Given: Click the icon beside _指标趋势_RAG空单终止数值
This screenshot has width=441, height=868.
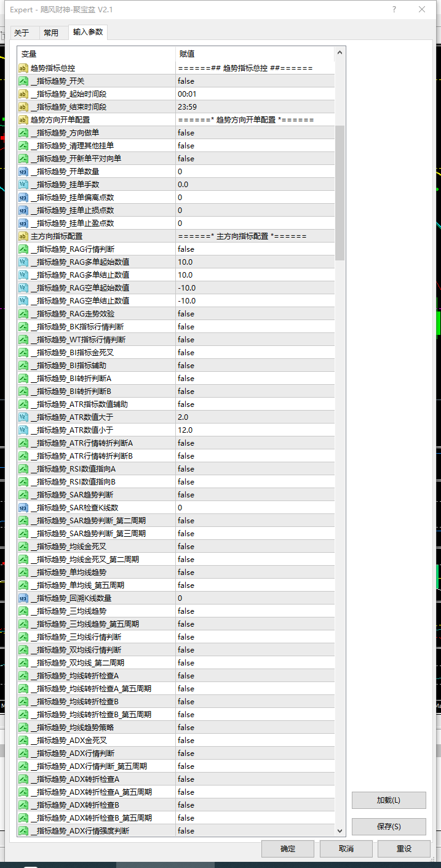Looking at the screenshot, I should pyautogui.click(x=23, y=301).
